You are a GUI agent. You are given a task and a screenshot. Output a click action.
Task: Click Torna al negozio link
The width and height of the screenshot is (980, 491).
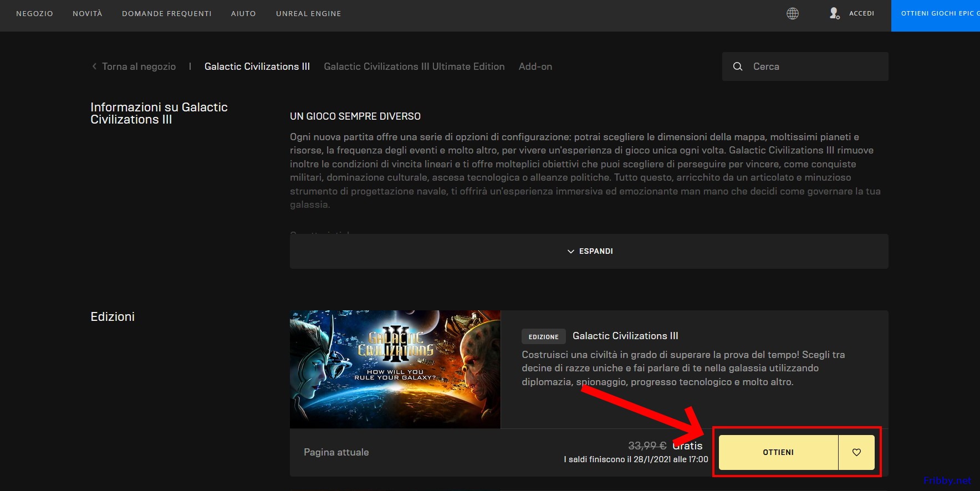coord(139,67)
